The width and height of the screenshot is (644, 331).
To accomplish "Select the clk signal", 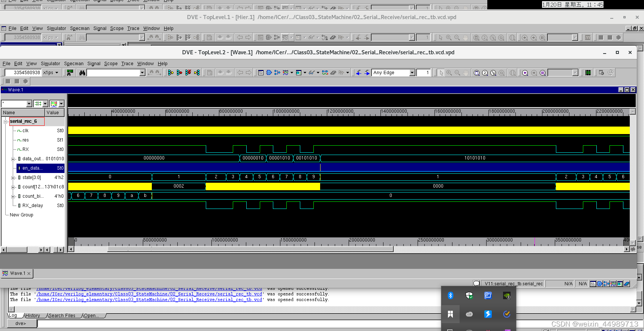I will click(25, 131).
